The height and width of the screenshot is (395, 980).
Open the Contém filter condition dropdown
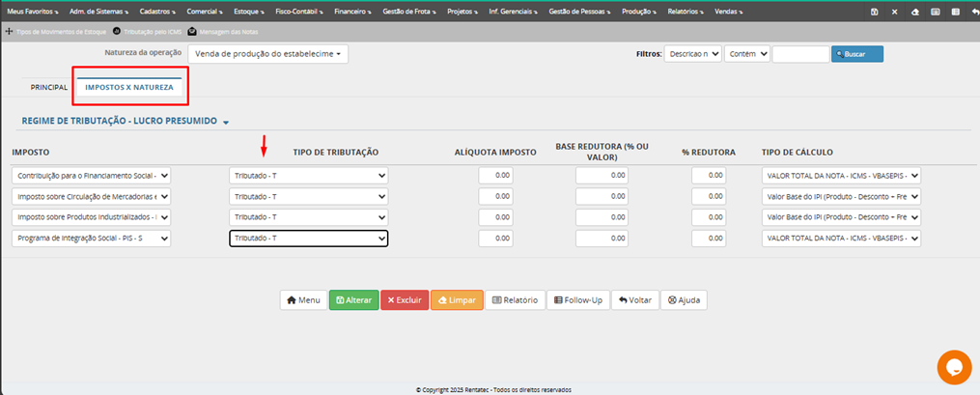(746, 54)
